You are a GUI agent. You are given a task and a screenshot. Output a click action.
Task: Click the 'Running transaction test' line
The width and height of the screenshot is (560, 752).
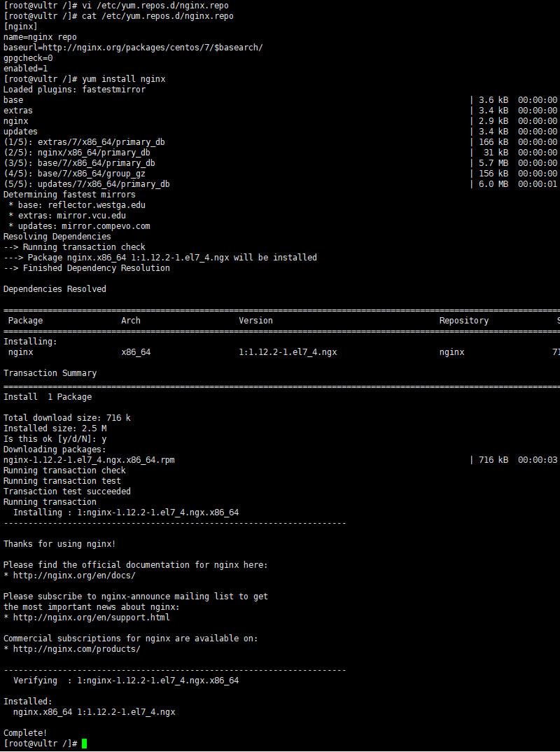[62, 482]
